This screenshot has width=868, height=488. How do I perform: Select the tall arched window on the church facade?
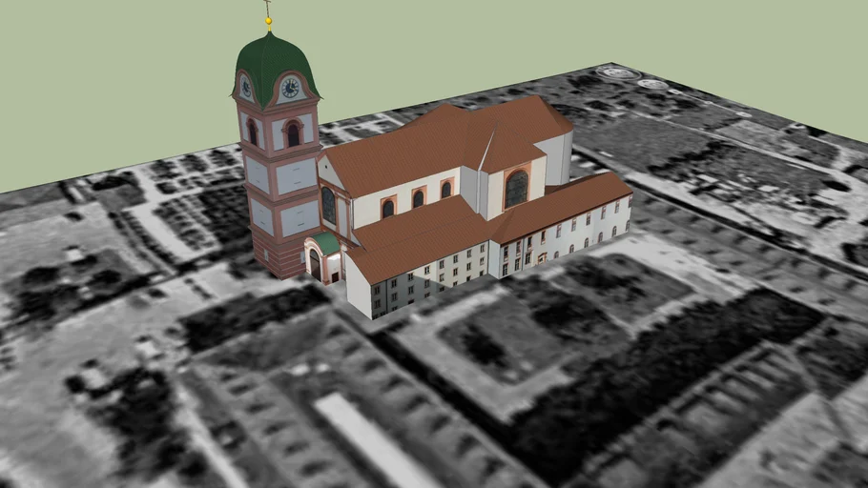[x=328, y=204]
